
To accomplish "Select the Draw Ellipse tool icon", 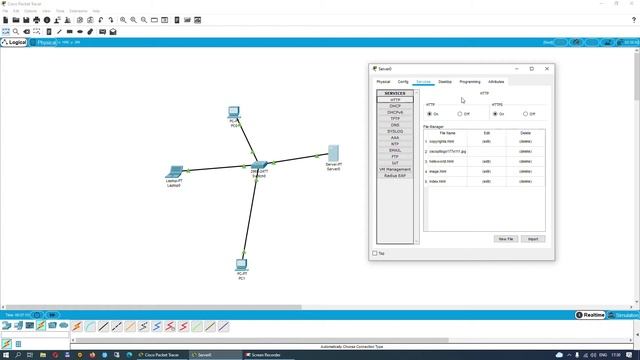I will click(80, 31).
